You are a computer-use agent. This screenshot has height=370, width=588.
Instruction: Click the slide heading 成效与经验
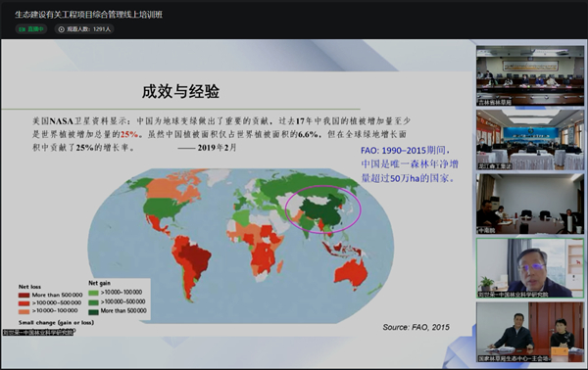(x=180, y=91)
